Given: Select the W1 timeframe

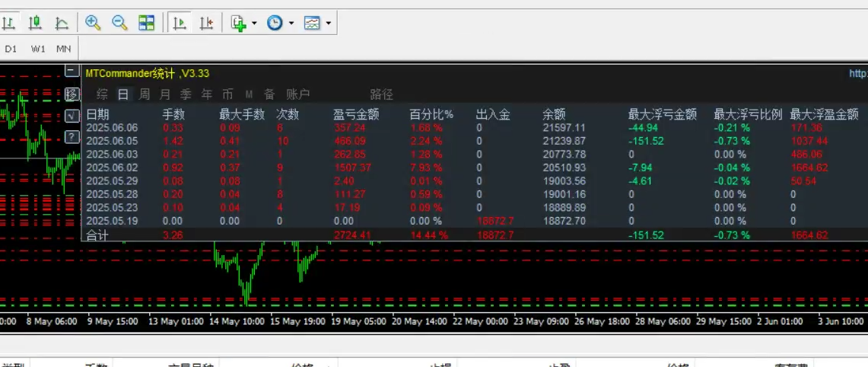Looking at the screenshot, I should click(37, 49).
